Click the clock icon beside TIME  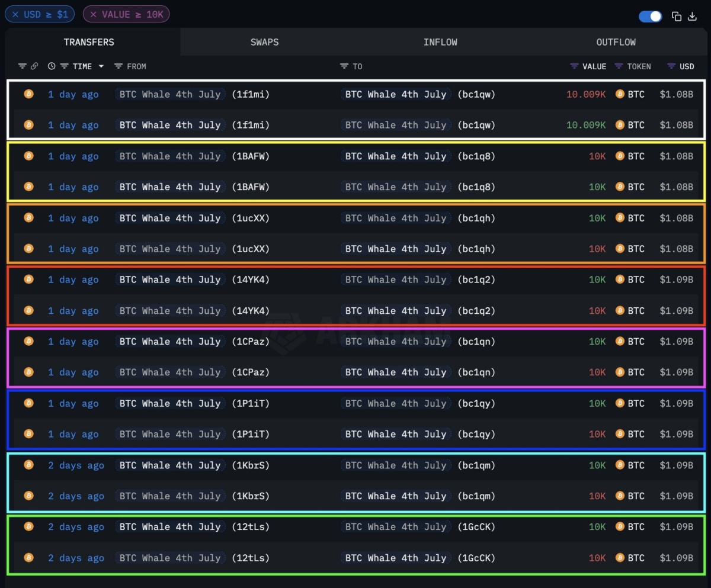(52, 66)
